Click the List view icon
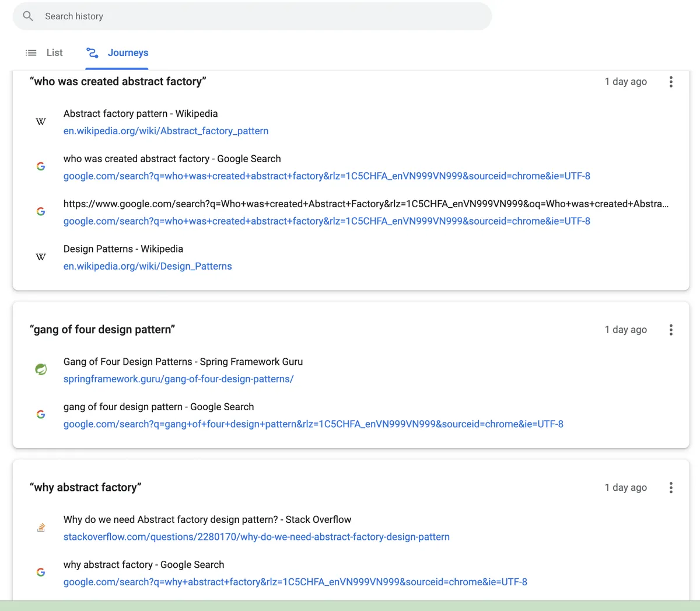 (x=31, y=53)
